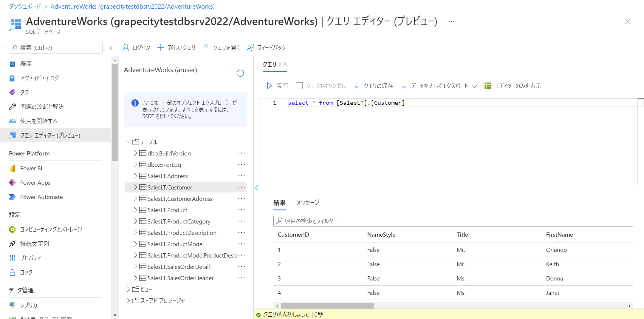
Task: Close the クエリ 1 tab
Action: coord(285,64)
